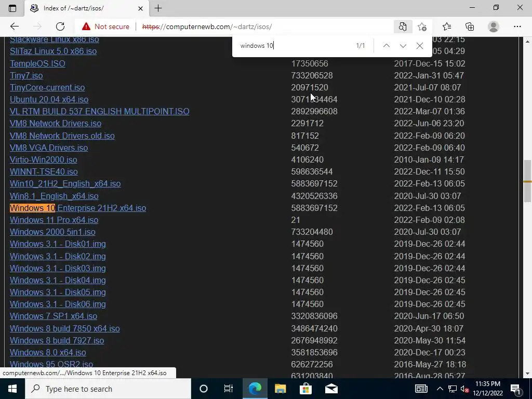
Task: Open VM8 Network Drivers.old.iso link
Action: (62, 136)
